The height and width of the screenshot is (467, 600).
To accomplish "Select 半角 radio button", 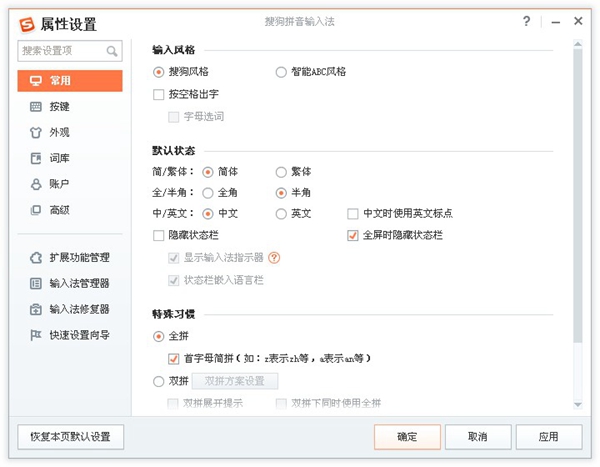I will (281, 193).
